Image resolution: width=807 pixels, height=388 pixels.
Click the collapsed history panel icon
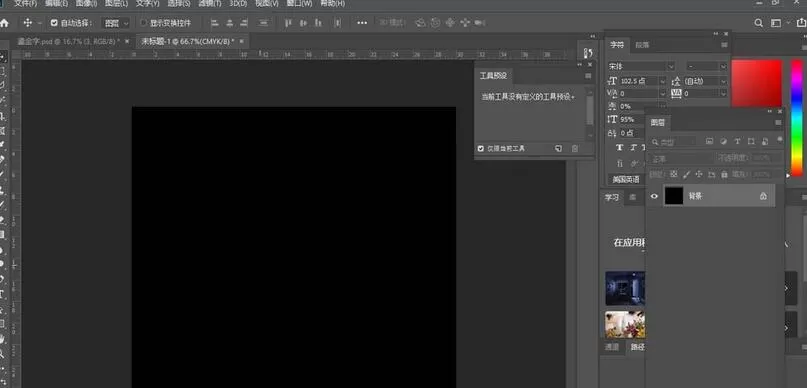[589, 54]
